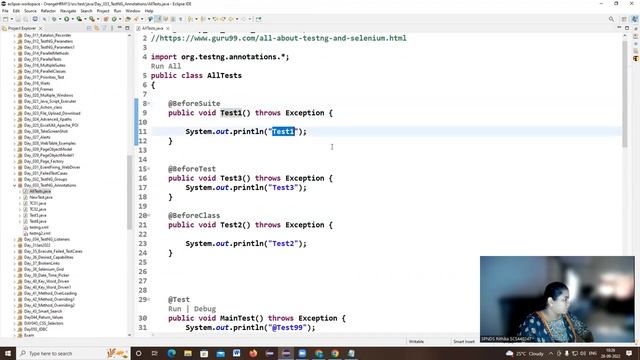
Task: Click the editor vertical scrollbar thumb
Action: pos(625,93)
